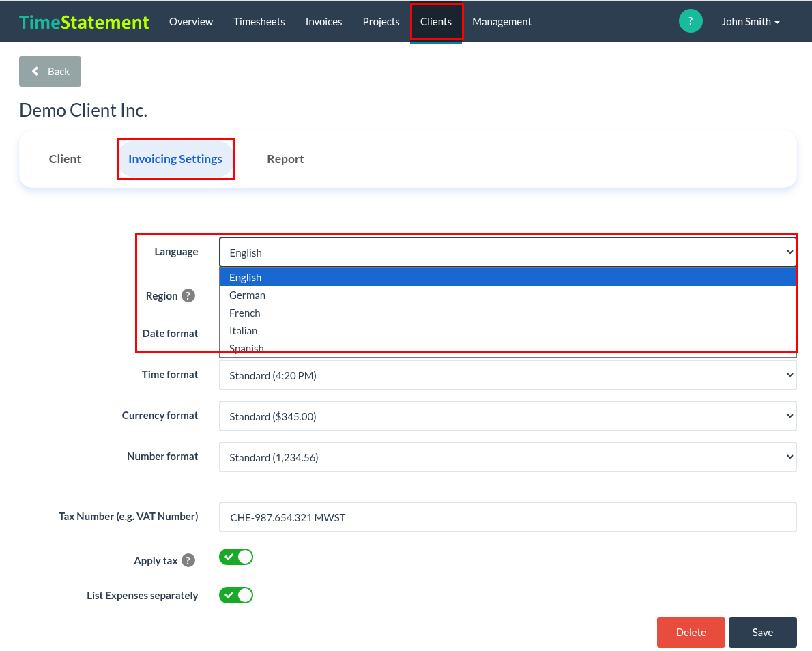
Task: Click the Back button
Action: [x=50, y=72]
